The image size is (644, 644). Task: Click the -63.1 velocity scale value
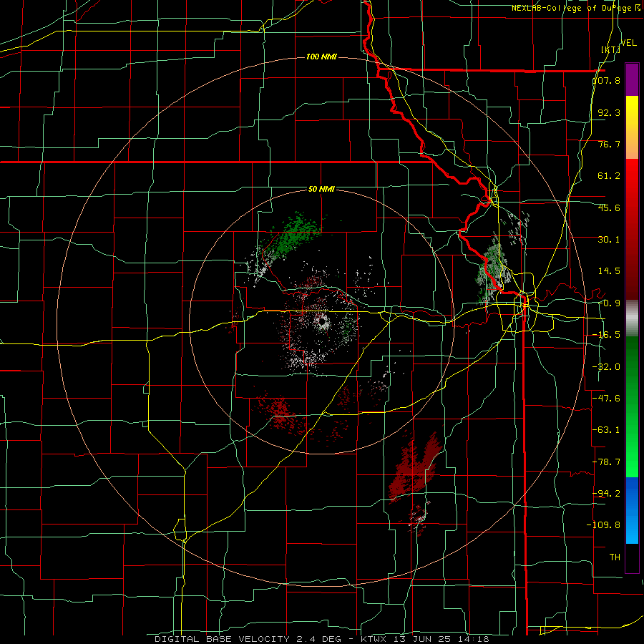[607, 430]
